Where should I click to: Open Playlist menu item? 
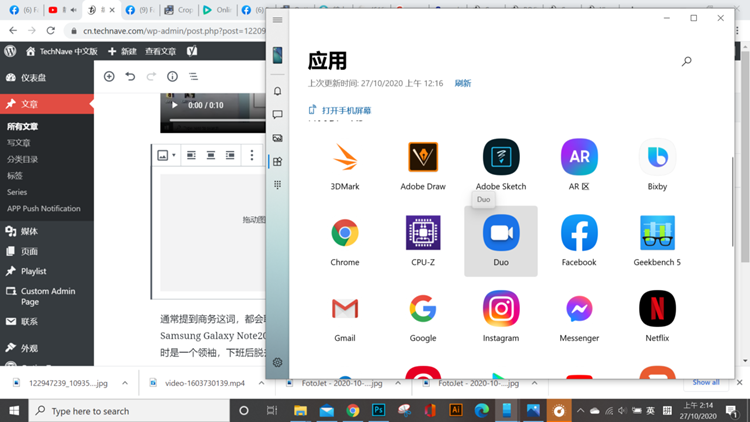coord(47,271)
